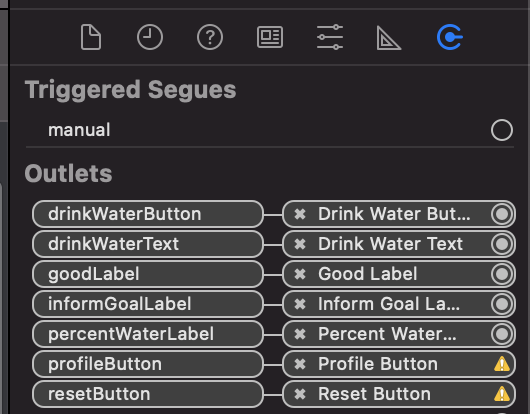Disconnect the Percent Water Label outlet

[300, 334]
